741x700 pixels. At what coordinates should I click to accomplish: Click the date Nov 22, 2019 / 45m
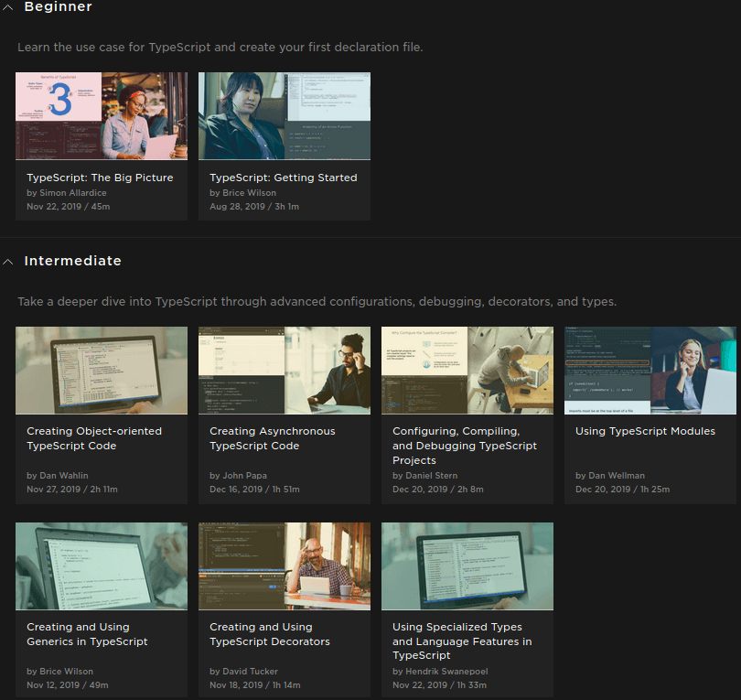click(69, 207)
